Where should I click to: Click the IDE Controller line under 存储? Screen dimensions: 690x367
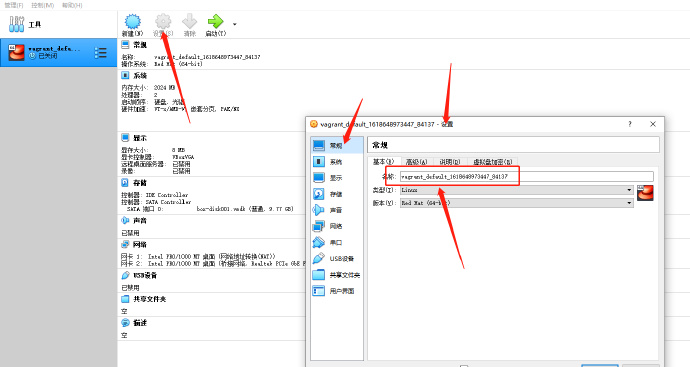[x=154, y=195]
